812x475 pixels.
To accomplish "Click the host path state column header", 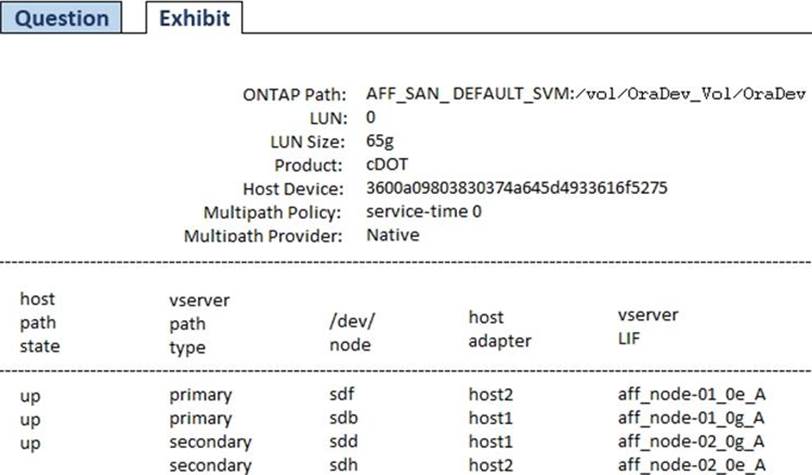I will 40,324.
